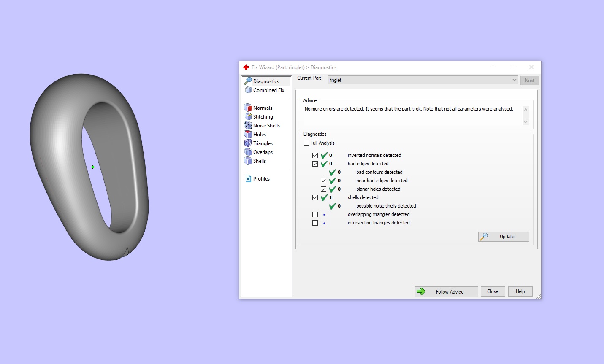
Task: Open Noise Shells page via its icon
Action: pyautogui.click(x=248, y=125)
